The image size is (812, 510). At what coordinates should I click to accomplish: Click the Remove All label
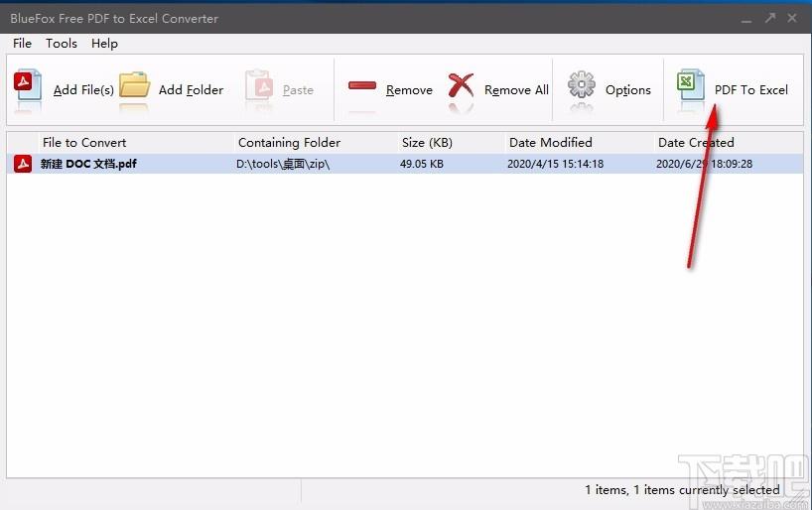[x=516, y=90]
